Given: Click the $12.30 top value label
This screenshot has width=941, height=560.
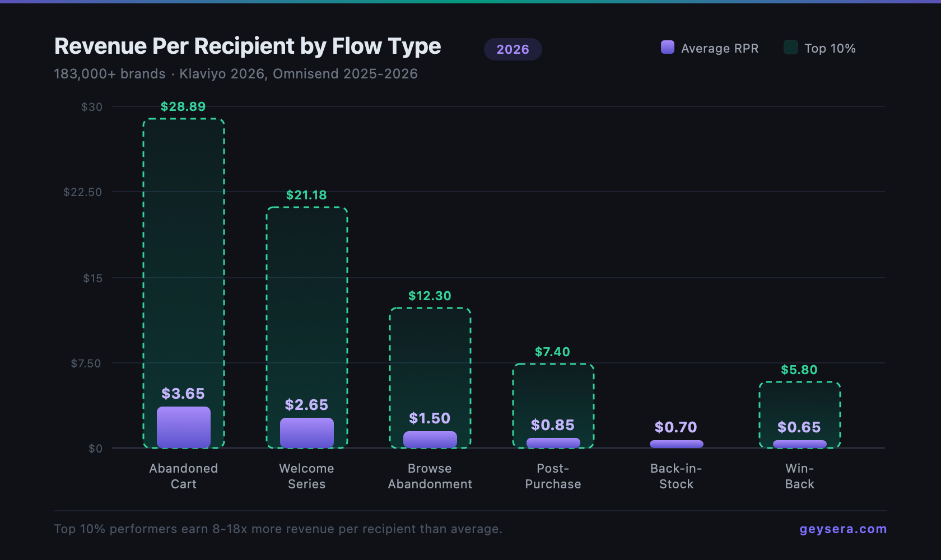Looking at the screenshot, I should tap(430, 296).
